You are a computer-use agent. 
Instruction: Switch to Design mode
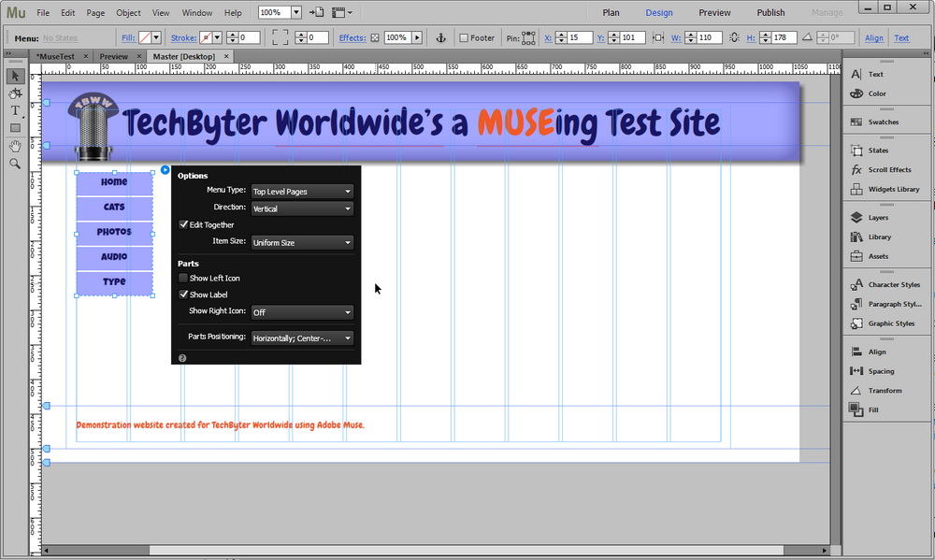click(659, 12)
